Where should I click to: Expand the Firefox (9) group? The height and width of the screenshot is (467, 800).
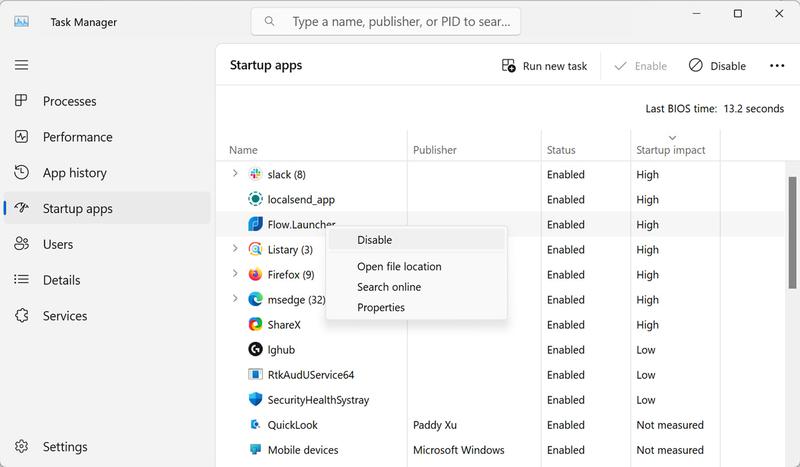[x=235, y=274]
